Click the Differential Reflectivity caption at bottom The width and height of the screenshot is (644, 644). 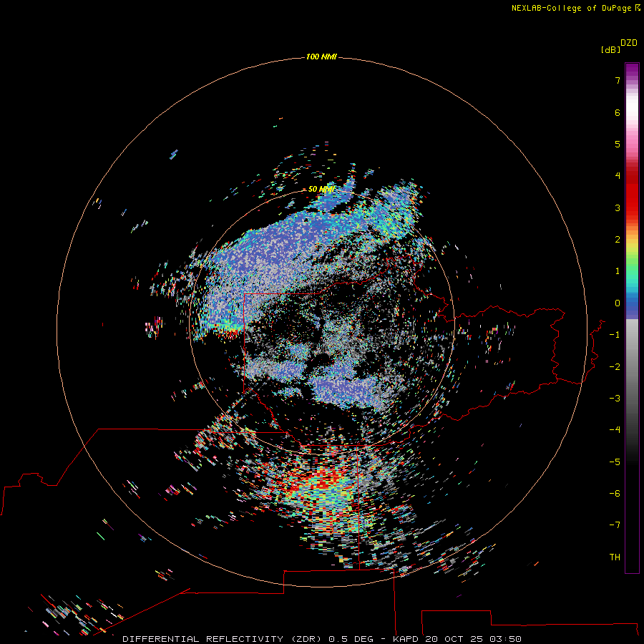[322, 639]
